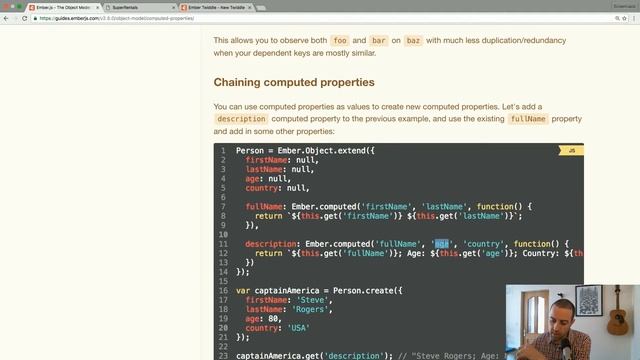
Task: Open a new tab with the new-tab button
Action: (x=261, y=8)
